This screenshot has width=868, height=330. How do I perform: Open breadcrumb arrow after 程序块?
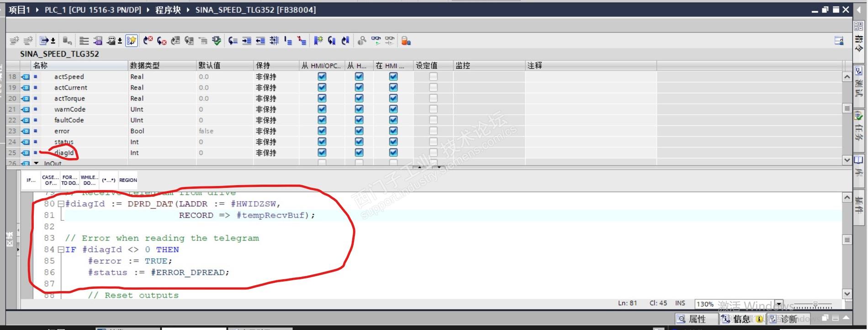tap(187, 10)
